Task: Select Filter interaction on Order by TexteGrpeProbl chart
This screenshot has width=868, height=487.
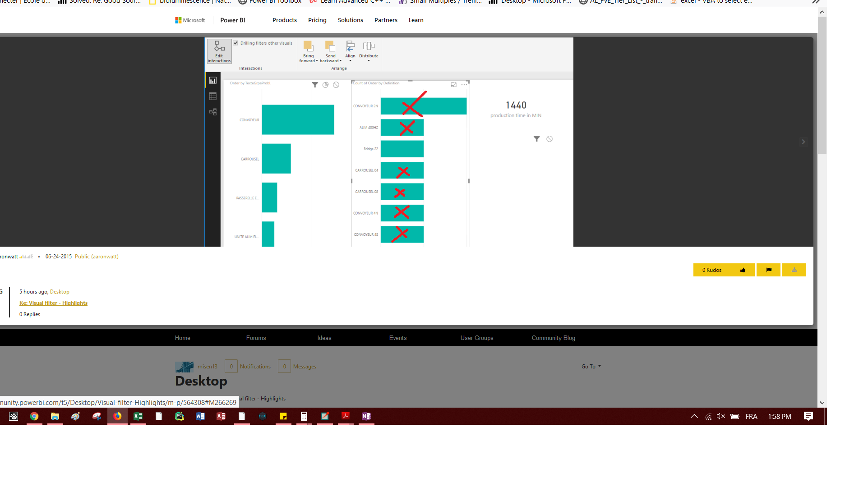Action: point(315,85)
